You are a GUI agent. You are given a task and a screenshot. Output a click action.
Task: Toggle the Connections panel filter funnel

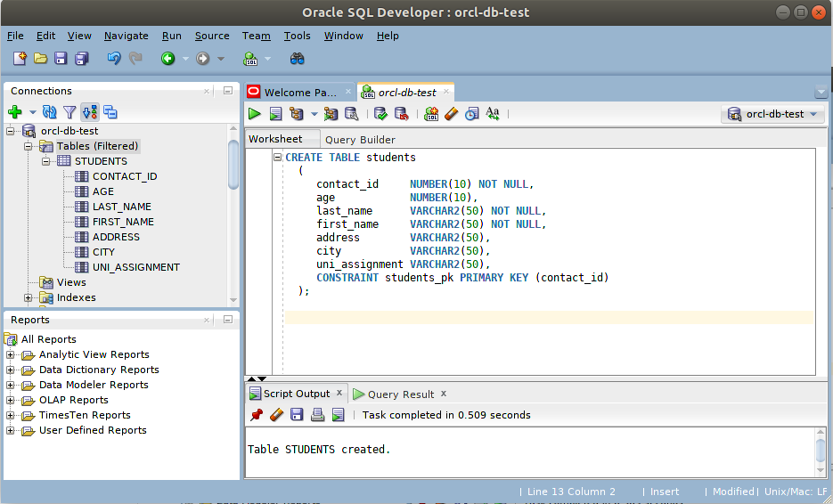69,112
